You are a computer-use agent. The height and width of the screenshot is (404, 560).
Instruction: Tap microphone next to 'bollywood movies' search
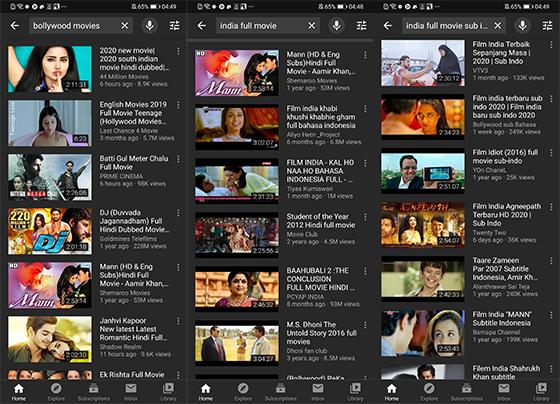pyautogui.click(x=150, y=25)
